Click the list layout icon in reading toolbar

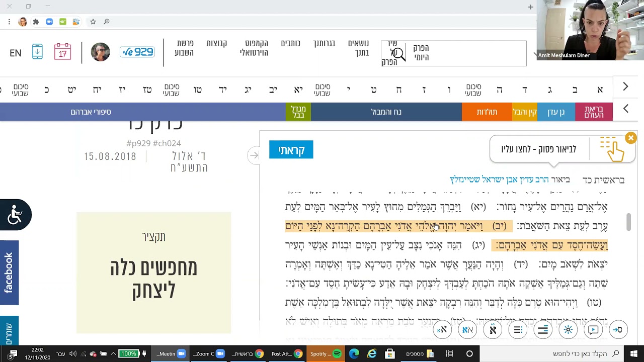518,330
